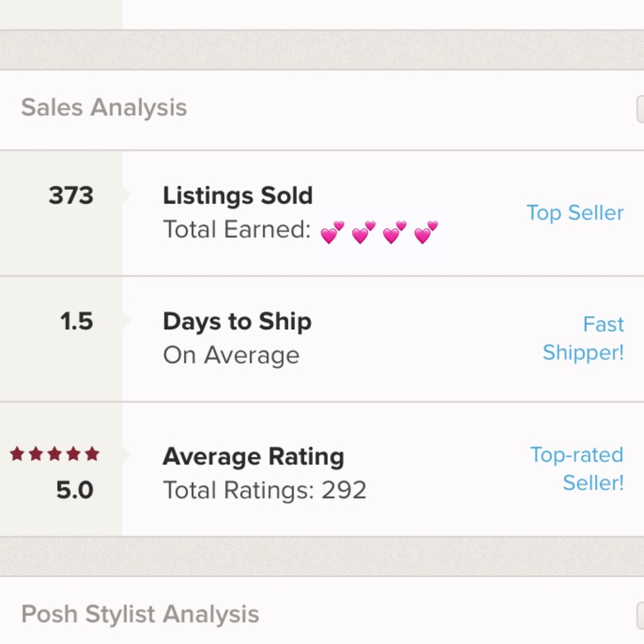Click the 373 listings sold count

click(71, 196)
